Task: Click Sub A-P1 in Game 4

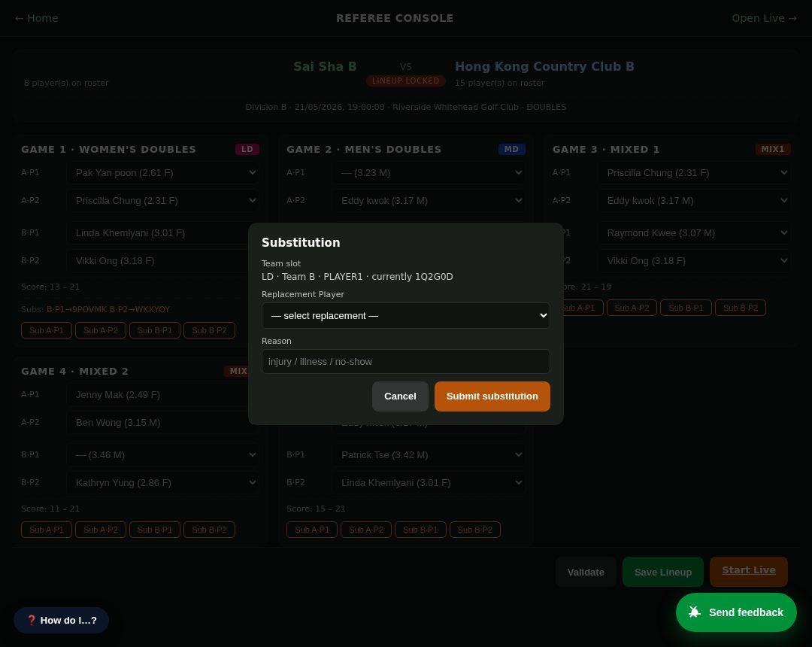Action: [47, 530]
